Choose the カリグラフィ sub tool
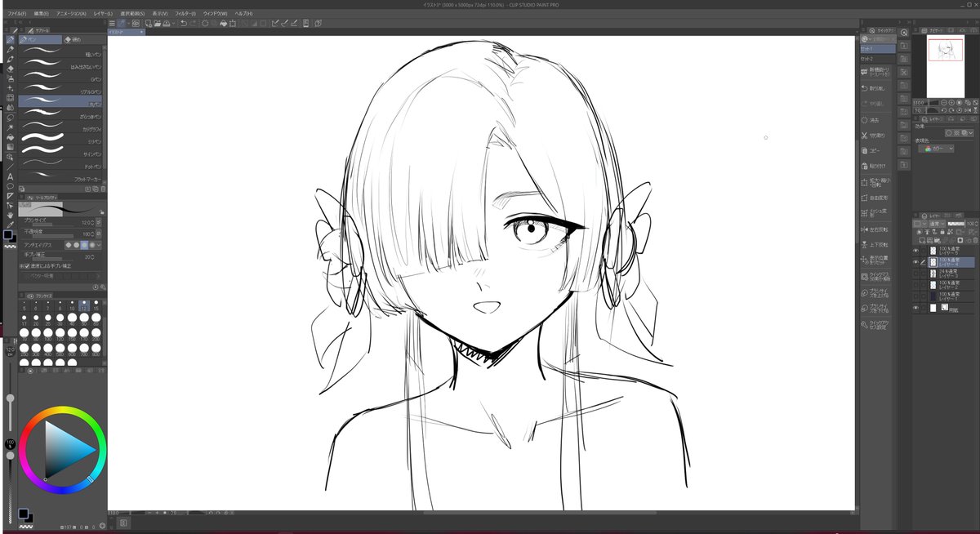Screen dimensions: 980x534 pos(62,128)
